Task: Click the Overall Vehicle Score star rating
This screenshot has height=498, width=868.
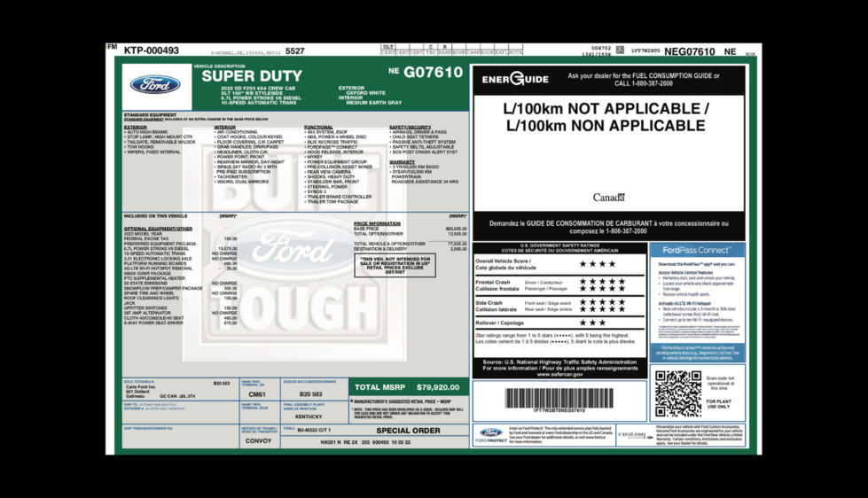Action: pos(598,264)
